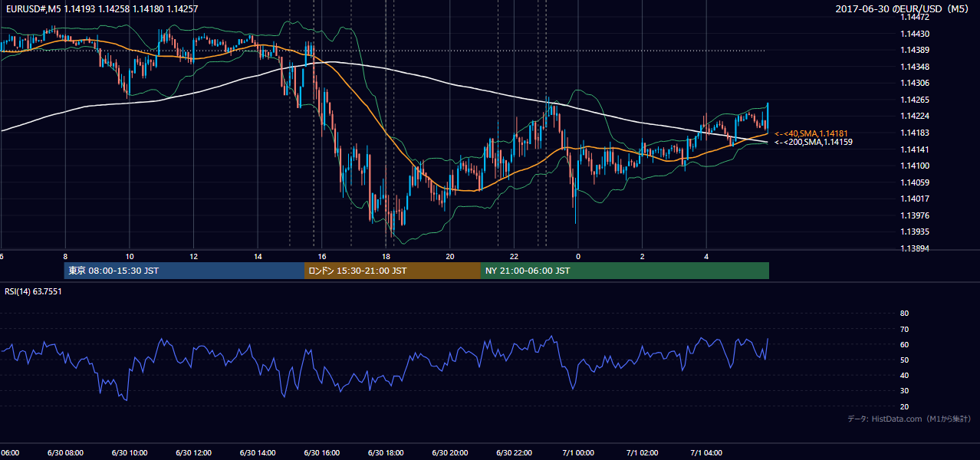Click the 6/30 20:00 time label
980x460 pixels.
pos(450,453)
